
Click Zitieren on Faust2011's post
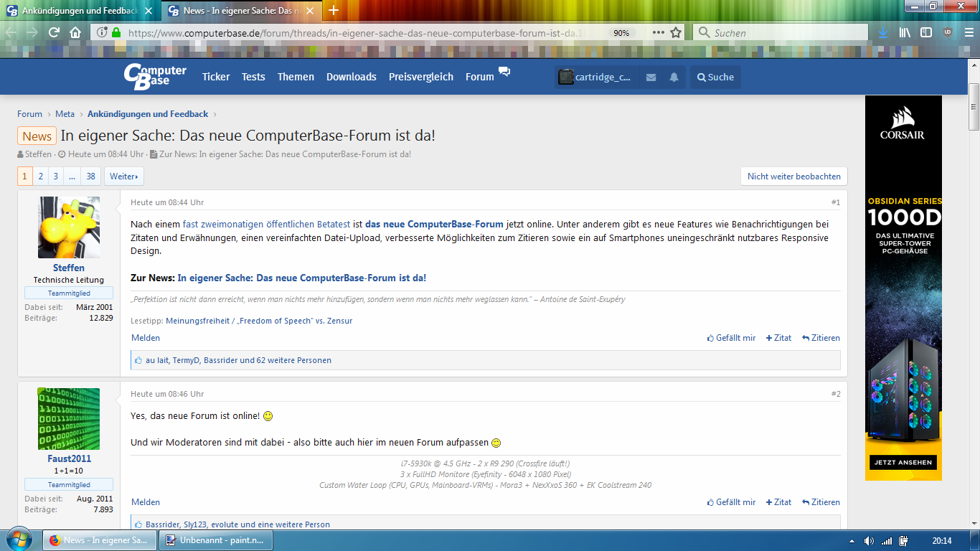[821, 502]
